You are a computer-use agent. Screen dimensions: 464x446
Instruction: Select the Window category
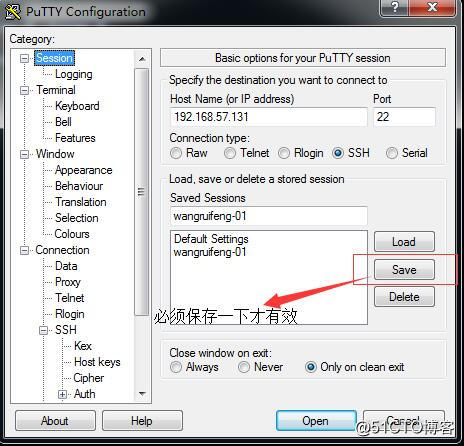55,154
